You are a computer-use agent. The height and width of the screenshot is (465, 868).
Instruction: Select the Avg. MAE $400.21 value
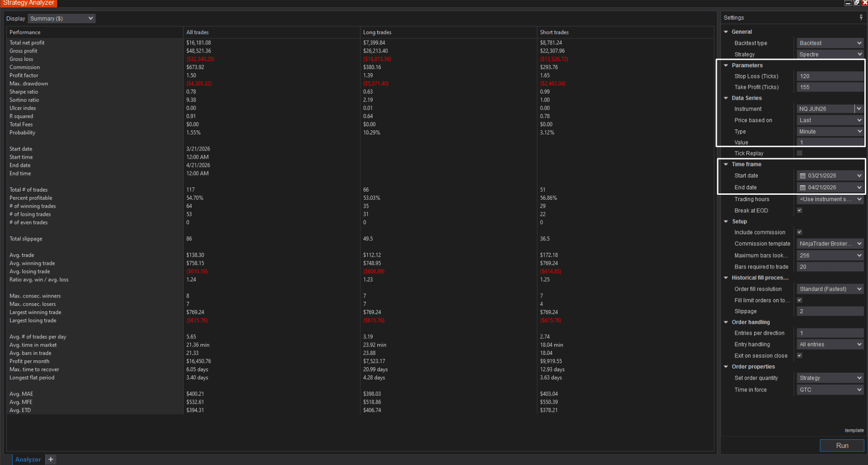tap(195, 394)
